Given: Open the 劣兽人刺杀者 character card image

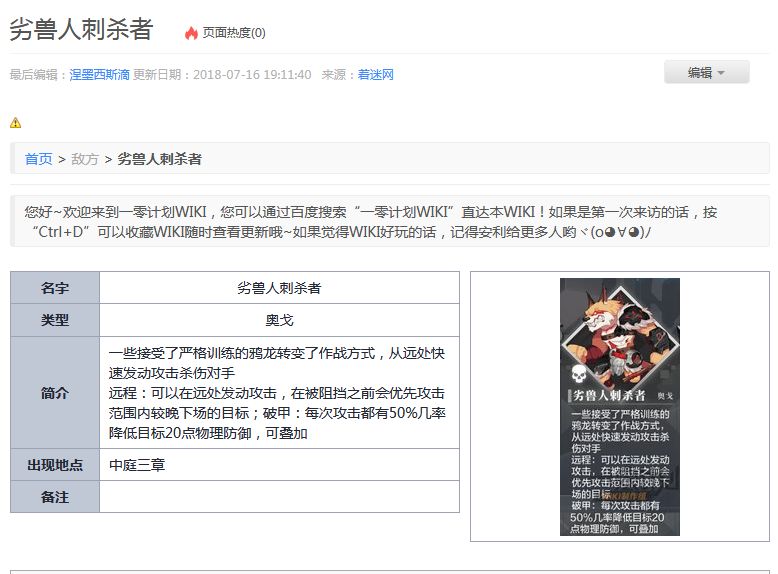Looking at the screenshot, I should tap(620, 407).
